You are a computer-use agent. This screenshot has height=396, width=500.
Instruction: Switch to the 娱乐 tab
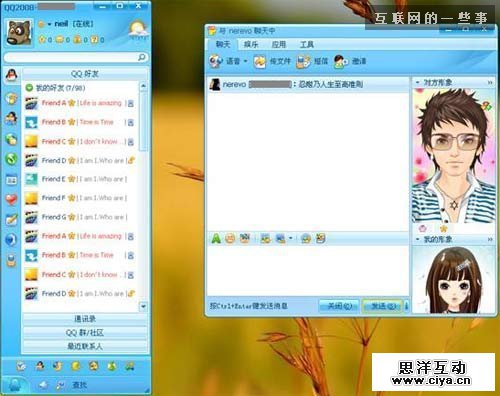251,44
